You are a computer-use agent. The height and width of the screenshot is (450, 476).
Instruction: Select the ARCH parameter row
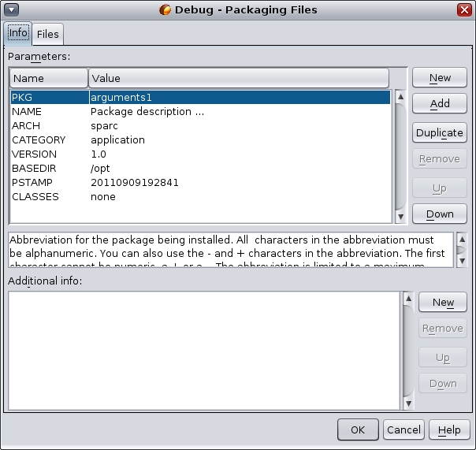tap(200, 126)
